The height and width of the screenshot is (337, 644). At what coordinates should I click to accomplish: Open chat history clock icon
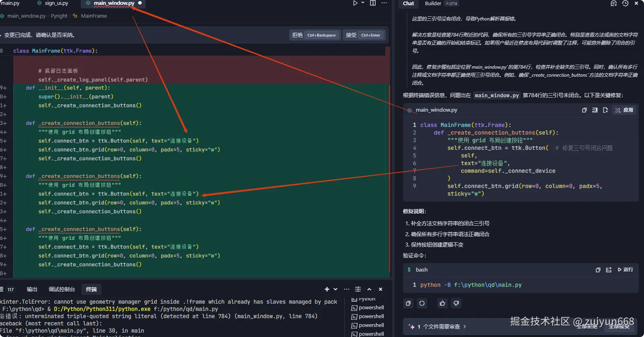625,3
